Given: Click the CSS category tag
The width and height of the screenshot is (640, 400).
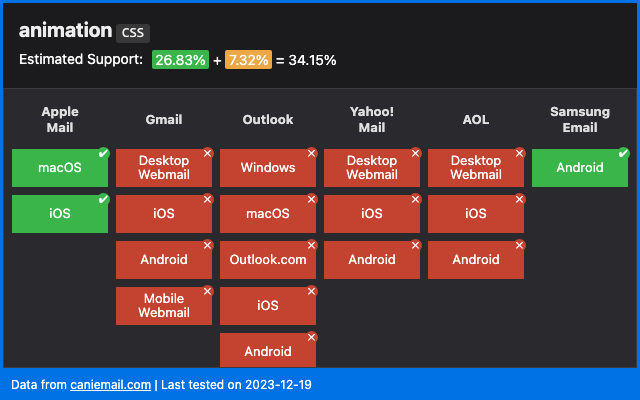Looking at the screenshot, I should pyautogui.click(x=132, y=33).
